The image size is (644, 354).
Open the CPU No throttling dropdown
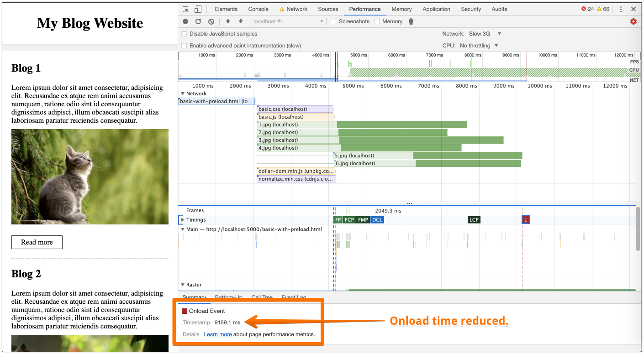point(479,46)
